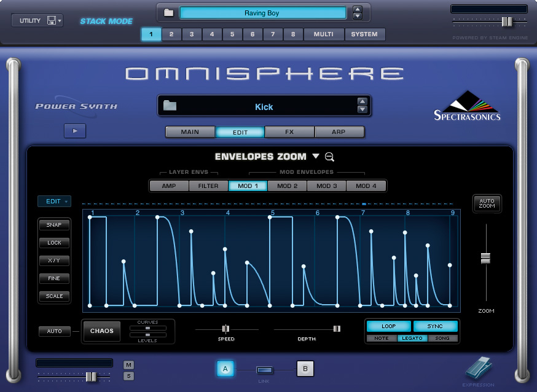This screenshot has height=392, width=537.
Task: Click the zoom-out magnifier next to ENVELOPES ZOOM
Action: 329,157
